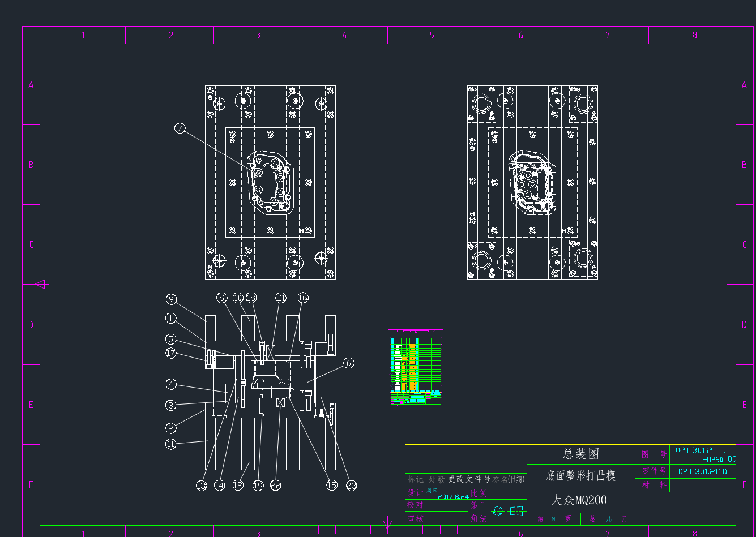Click the part name 底面整形打凸模
The height and width of the screenshot is (537, 756).
580,476
